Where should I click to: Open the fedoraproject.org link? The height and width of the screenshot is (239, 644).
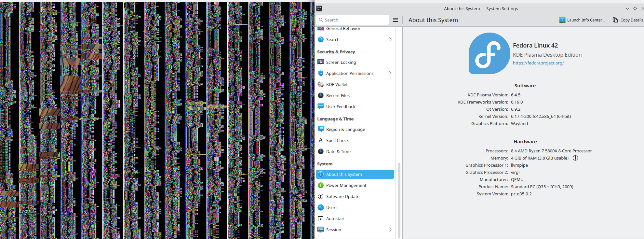click(538, 63)
